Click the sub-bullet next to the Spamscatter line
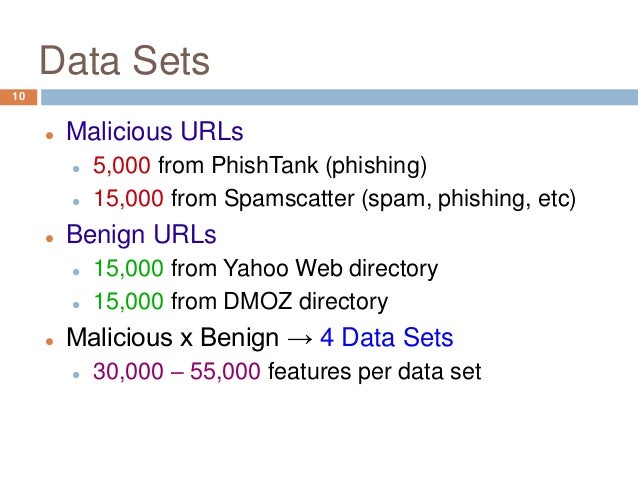 pos(77,199)
